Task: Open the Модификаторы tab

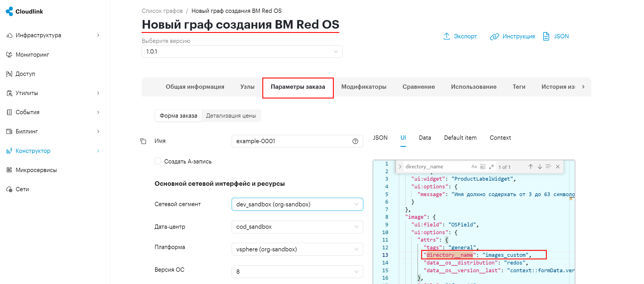Action: click(364, 87)
